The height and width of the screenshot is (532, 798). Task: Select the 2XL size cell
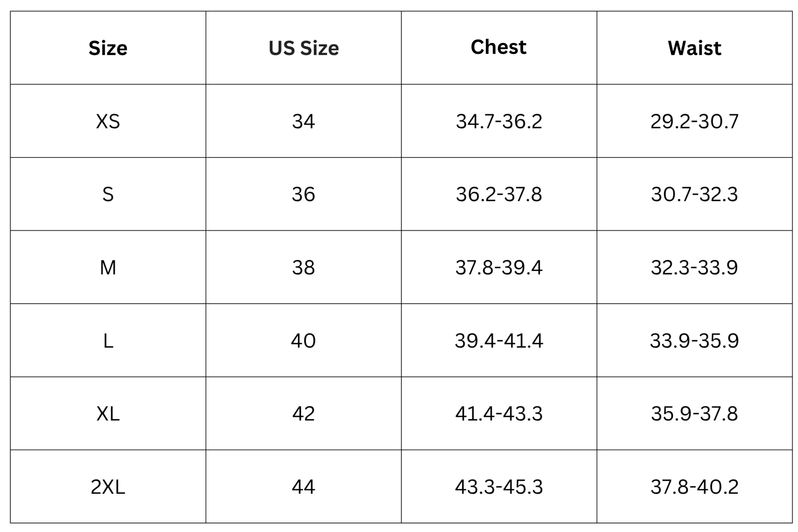108,487
